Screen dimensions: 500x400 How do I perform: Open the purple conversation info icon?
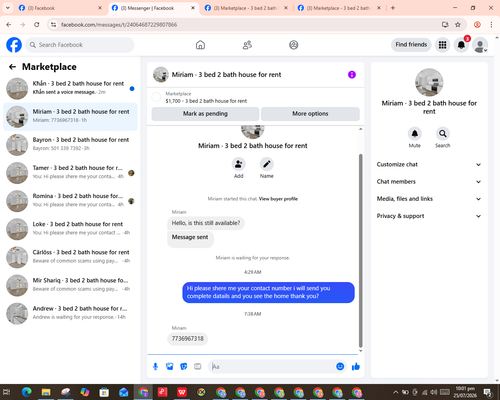click(x=352, y=75)
